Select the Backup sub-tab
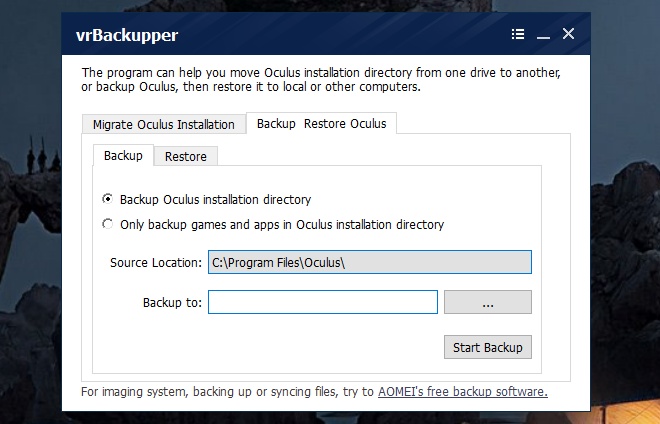The height and width of the screenshot is (424, 660). coord(123,155)
